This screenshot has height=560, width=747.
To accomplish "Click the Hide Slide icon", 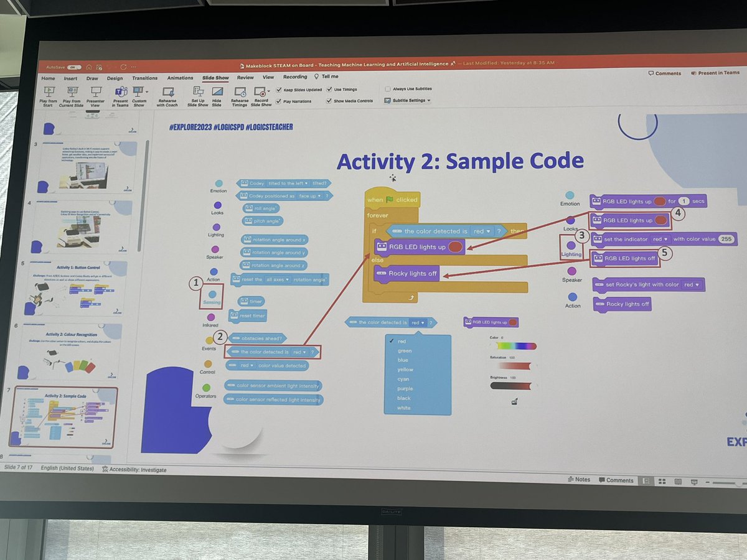I will pyautogui.click(x=217, y=93).
